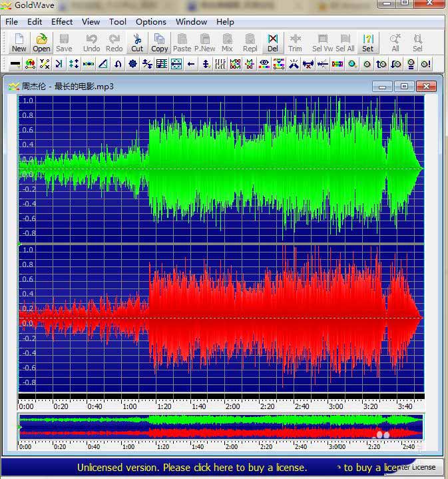Click the Set selection toolbar icon
This screenshot has width=448, height=479.
click(x=368, y=43)
